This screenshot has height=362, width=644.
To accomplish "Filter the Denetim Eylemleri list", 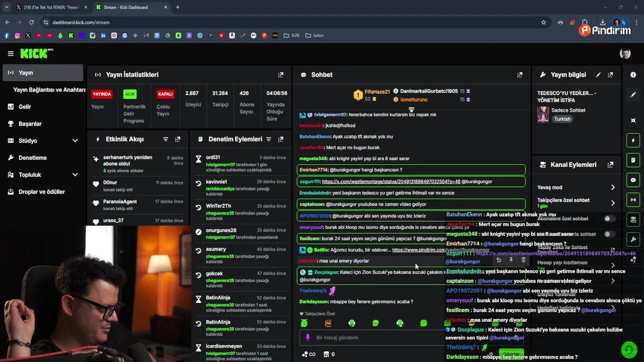I will (269, 139).
